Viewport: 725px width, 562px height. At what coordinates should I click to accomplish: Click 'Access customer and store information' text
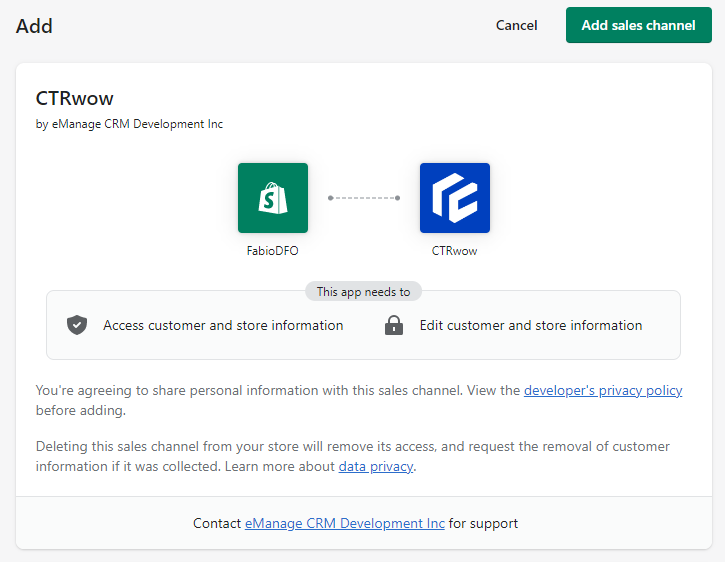coord(223,325)
